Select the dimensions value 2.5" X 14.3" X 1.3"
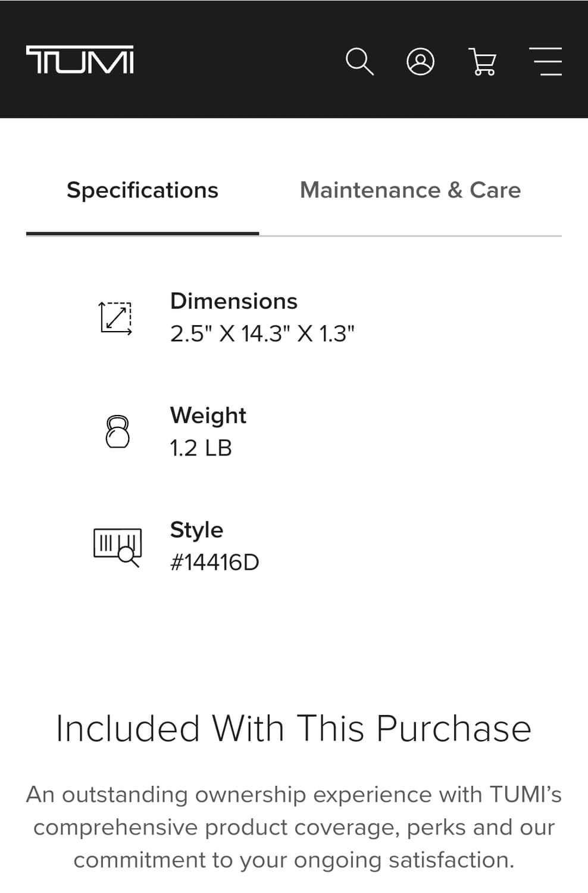Image resolution: width=588 pixels, height=893 pixels. click(x=262, y=333)
